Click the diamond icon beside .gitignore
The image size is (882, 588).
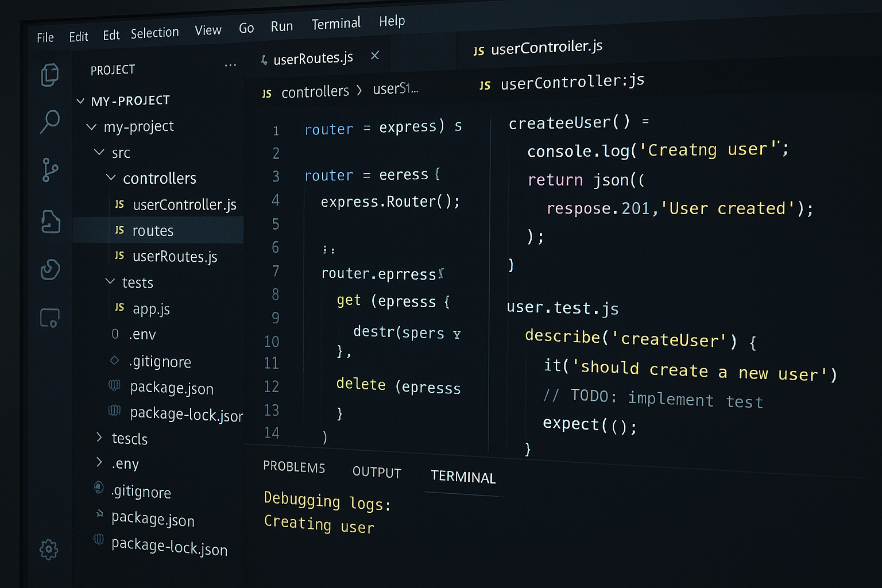point(114,361)
